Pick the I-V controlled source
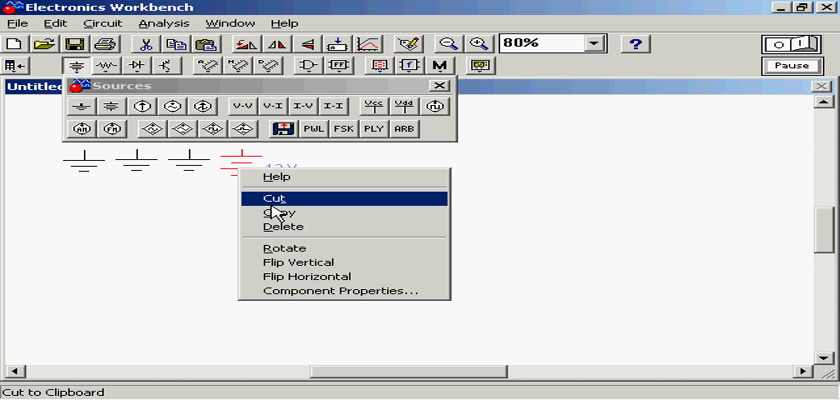This screenshot has height=400, width=840. (303, 107)
